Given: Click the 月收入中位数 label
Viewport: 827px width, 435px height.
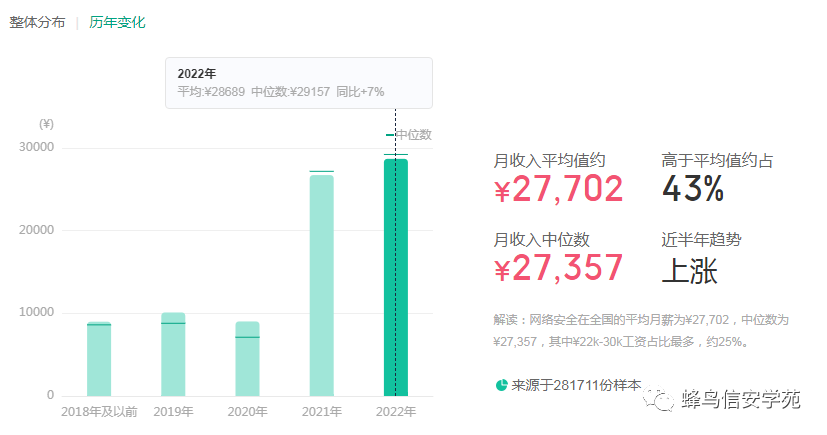Looking at the screenshot, I should point(541,240).
